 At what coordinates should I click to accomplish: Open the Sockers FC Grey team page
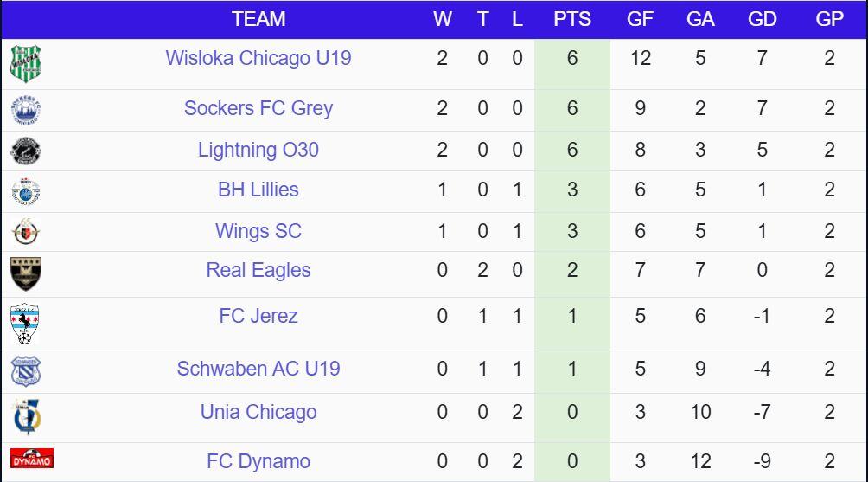pos(258,108)
